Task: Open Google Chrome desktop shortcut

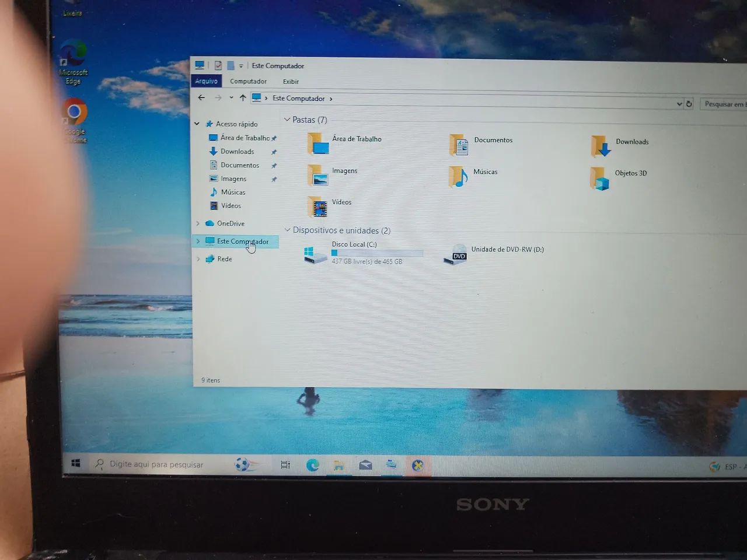Action: pyautogui.click(x=74, y=121)
